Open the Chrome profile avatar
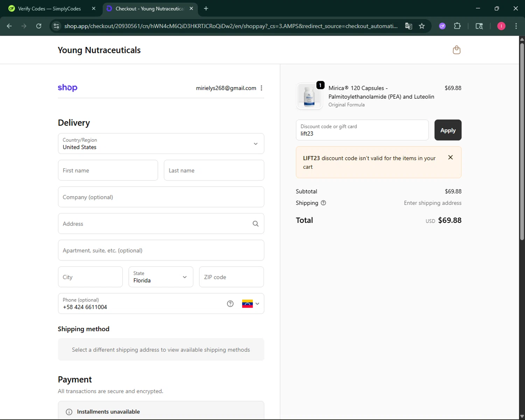The image size is (525, 420). [501, 26]
